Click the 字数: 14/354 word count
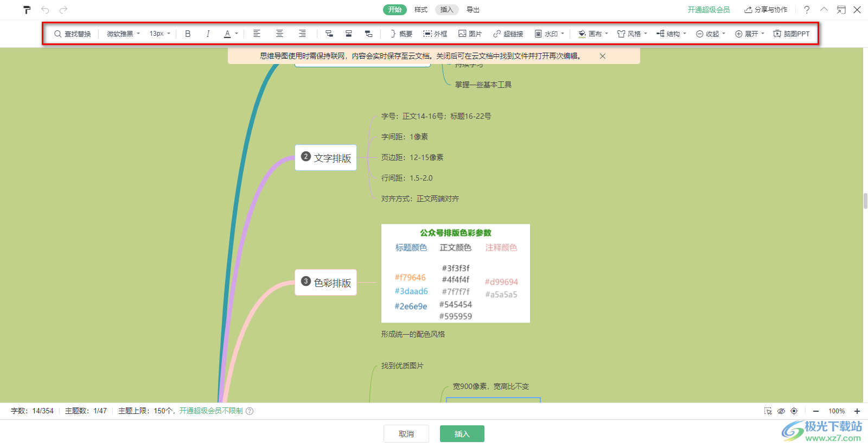Viewport: 868px width, 447px height. click(x=32, y=411)
